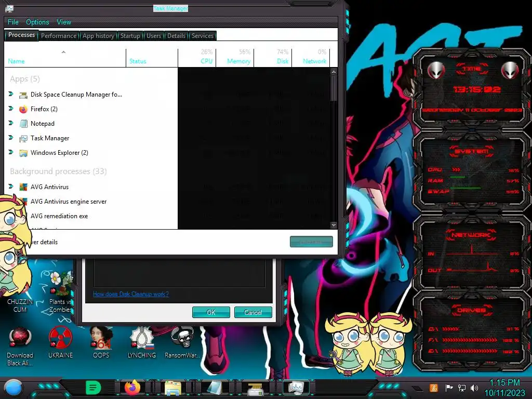Expand the Task Manager process row

pyautogui.click(x=11, y=138)
